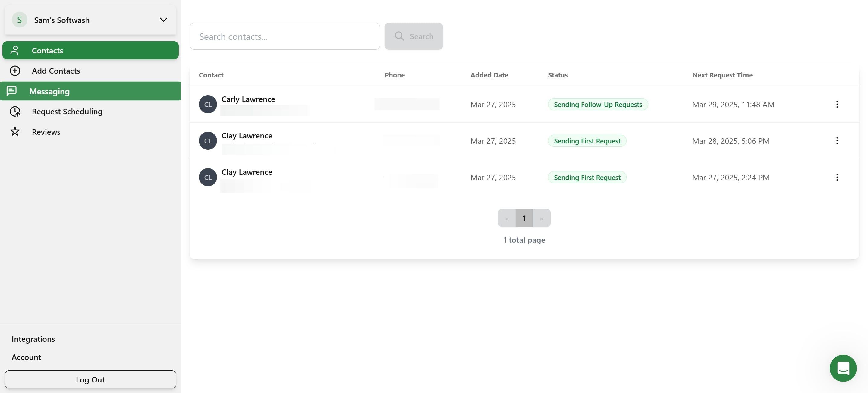Open the Contacts person icon
868x393 pixels.
coord(14,51)
